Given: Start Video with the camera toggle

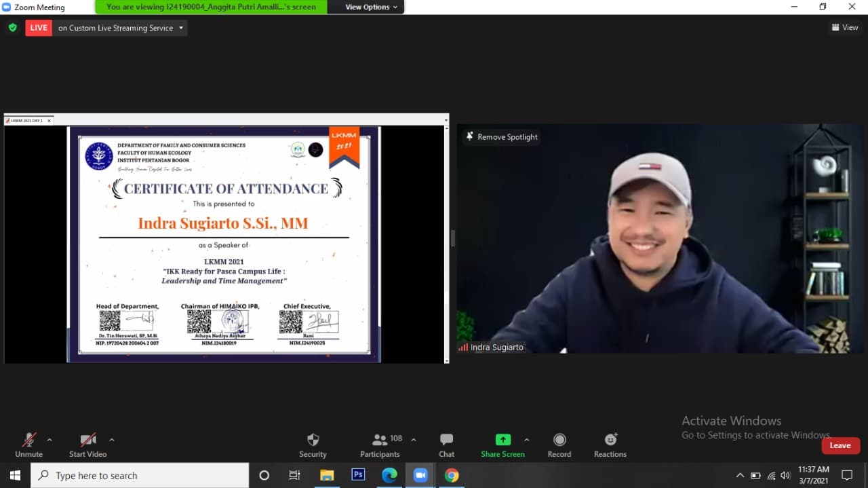Looking at the screenshot, I should pos(87,440).
